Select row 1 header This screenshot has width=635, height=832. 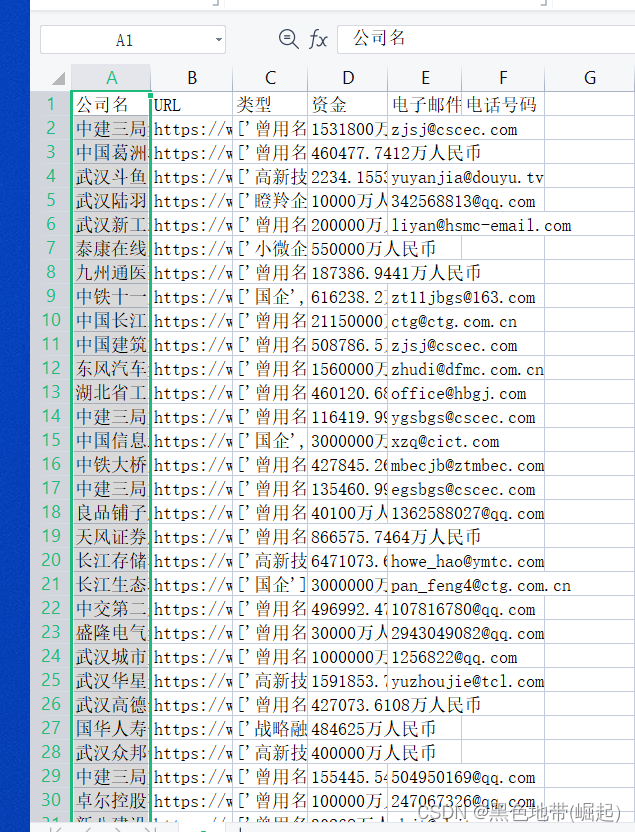click(x=51, y=104)
